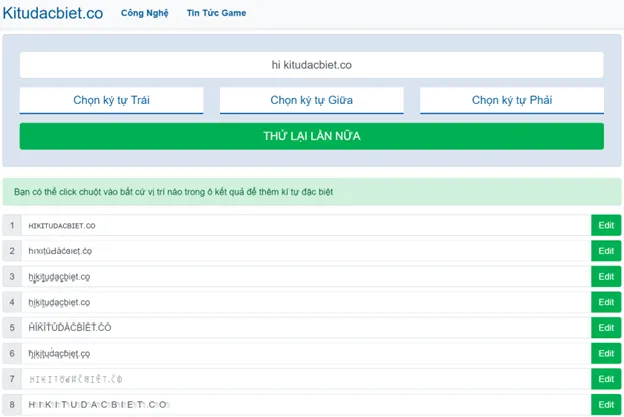Click Edit button for result row 1
The width and height of the screenshot is (624, 417).
coord(605,225)
